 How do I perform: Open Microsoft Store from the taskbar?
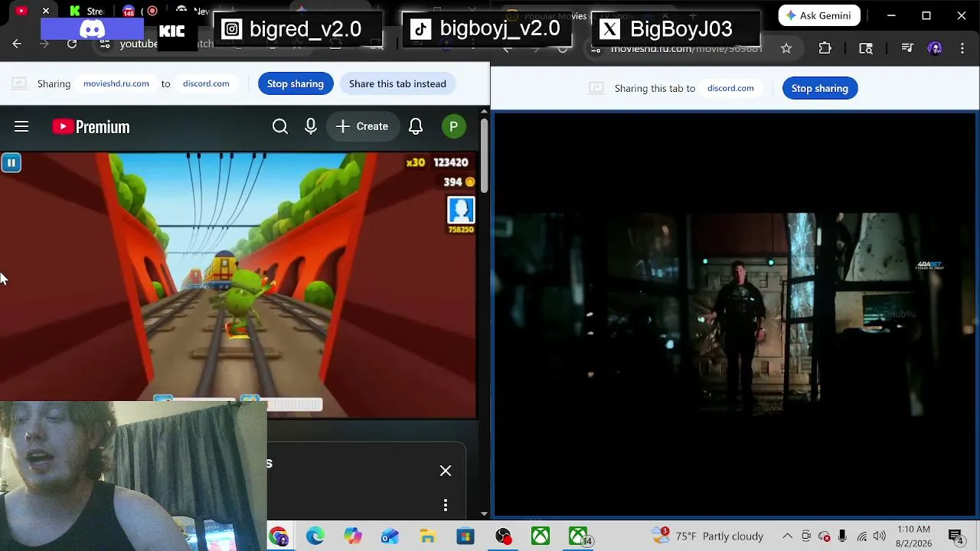point(465,536)
